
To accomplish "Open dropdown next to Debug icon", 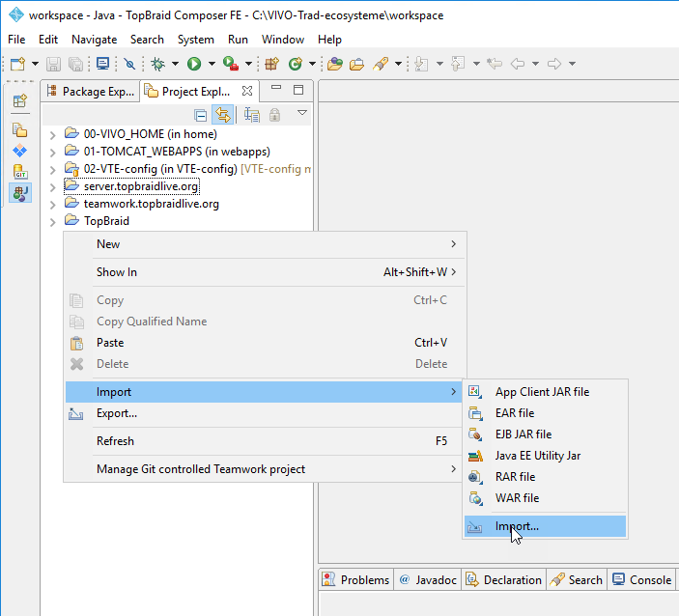I will (x=175, y=64).
